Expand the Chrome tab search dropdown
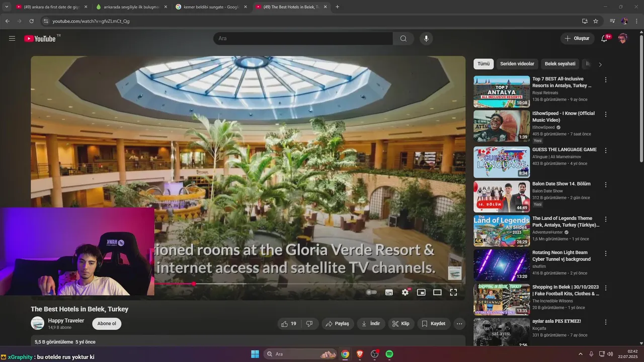644x362 pixels. [7, 7]
